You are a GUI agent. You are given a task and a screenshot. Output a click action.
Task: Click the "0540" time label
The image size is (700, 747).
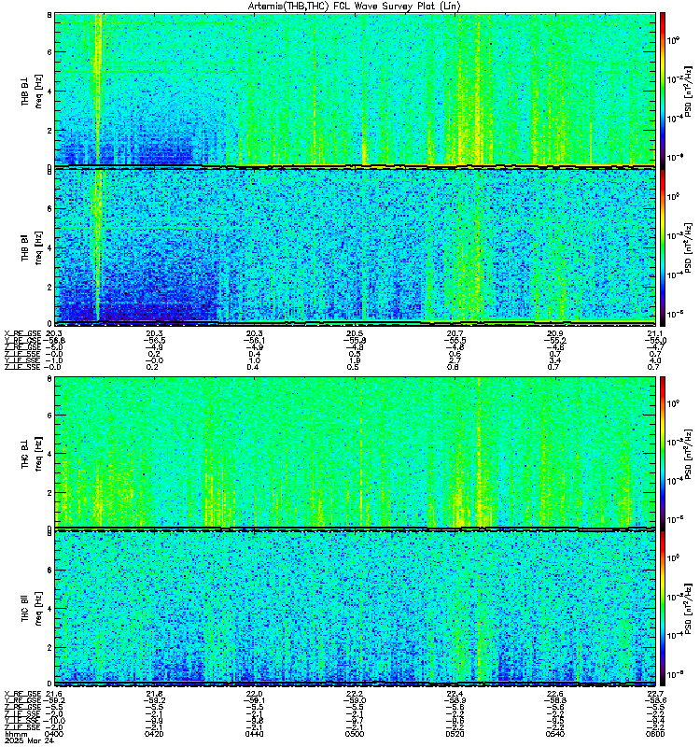[x=554, y=734]
